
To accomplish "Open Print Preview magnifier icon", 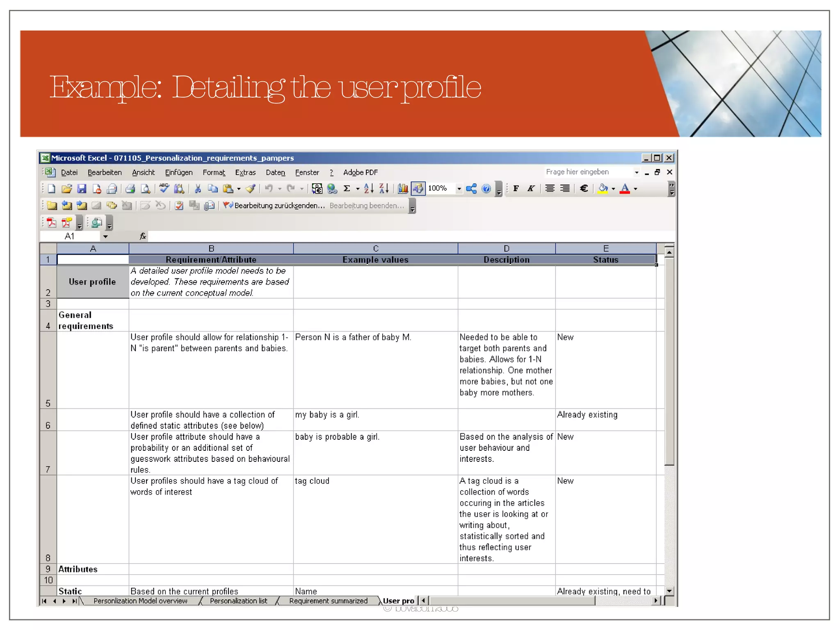I will tap(145, 189).
